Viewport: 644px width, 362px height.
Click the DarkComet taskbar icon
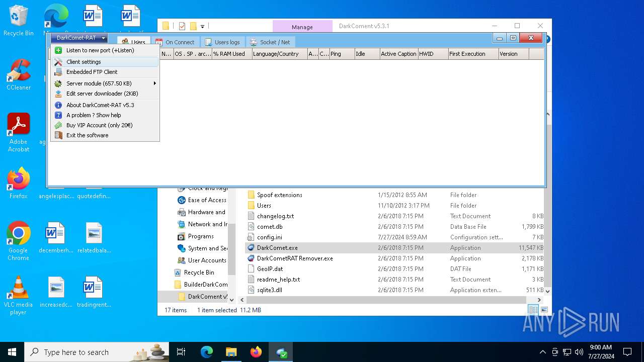281,352
